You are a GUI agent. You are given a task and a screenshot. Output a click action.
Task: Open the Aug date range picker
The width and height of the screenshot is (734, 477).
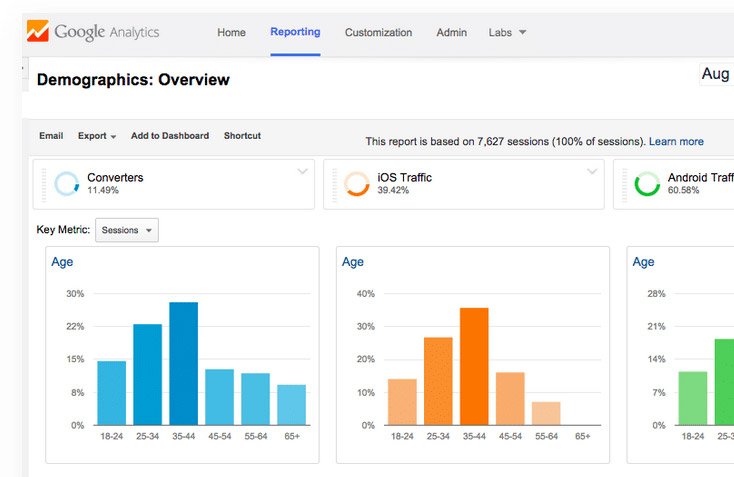tap(716, 74)
